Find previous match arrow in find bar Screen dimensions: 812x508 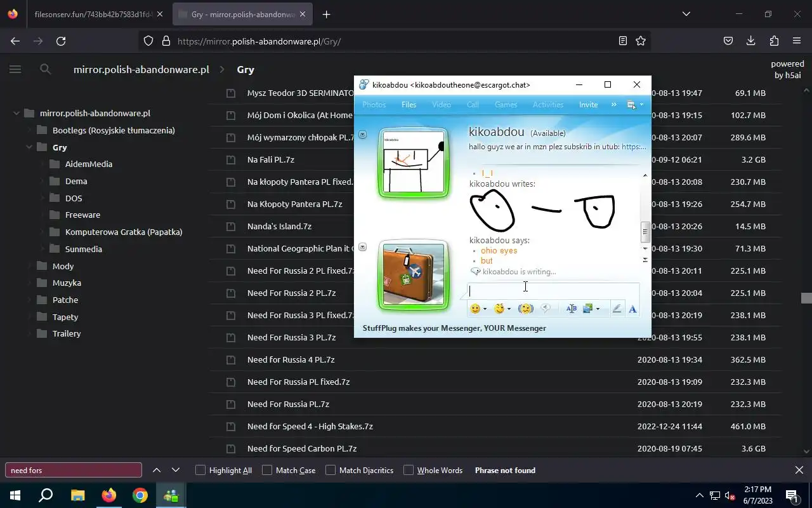[157, 470]
